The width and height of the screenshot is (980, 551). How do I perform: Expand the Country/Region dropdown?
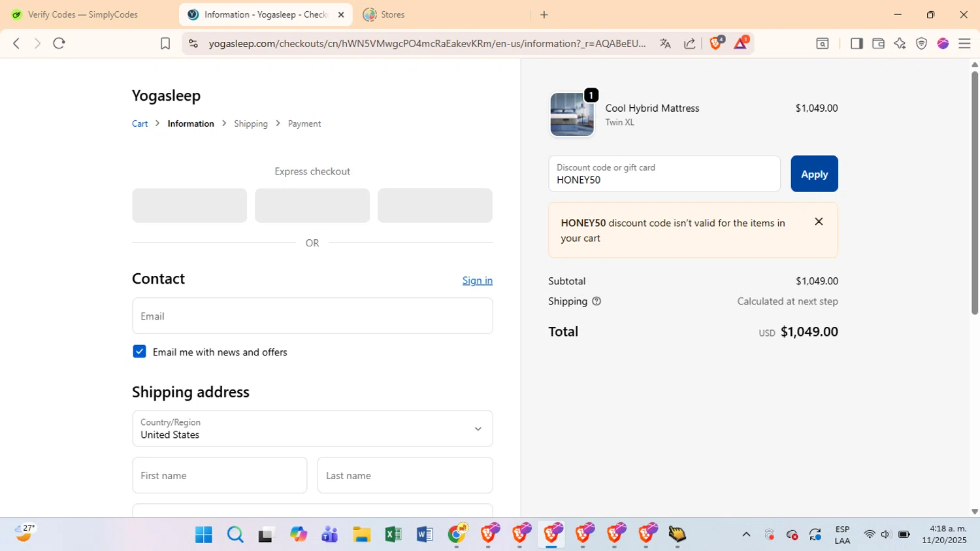(312, 429)
